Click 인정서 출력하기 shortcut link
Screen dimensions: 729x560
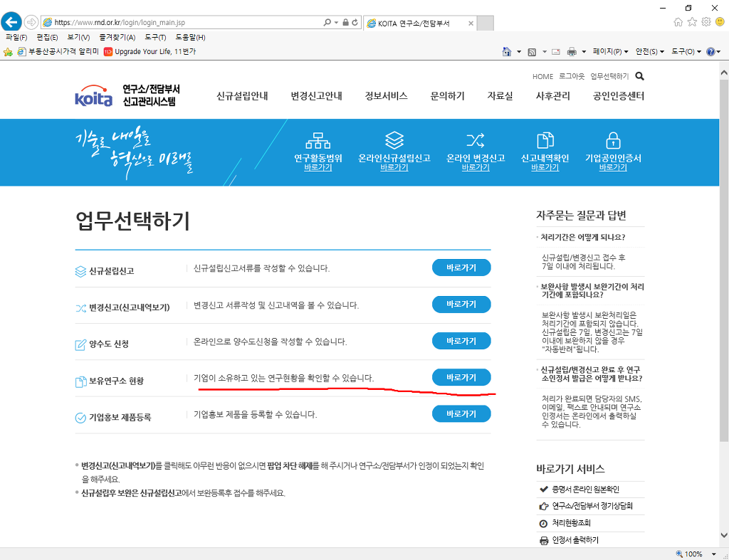tap(575, 541)
